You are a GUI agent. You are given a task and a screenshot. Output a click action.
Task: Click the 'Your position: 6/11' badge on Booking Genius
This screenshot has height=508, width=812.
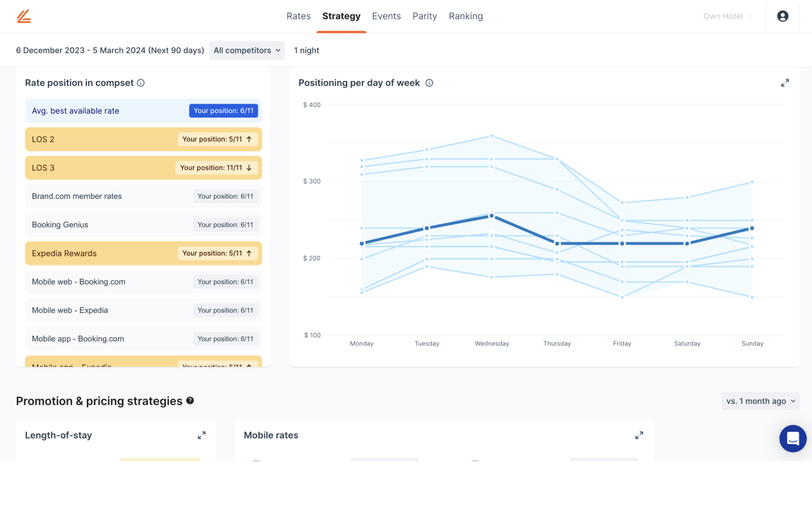tap(225, 225)
